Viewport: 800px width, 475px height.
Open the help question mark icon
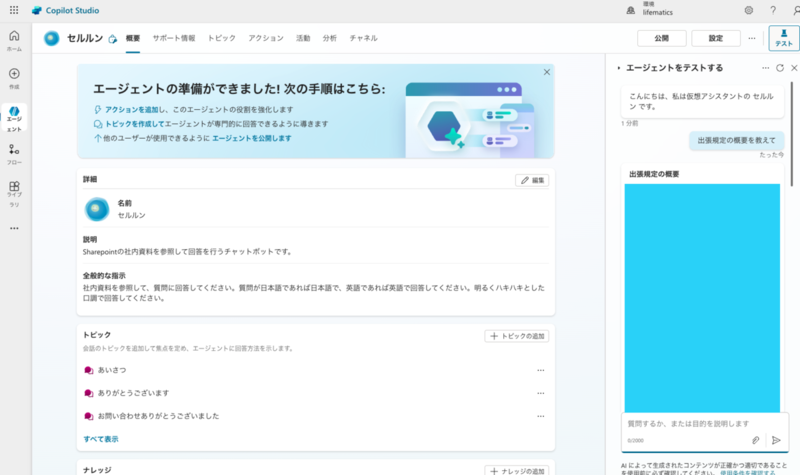point(773,10)
